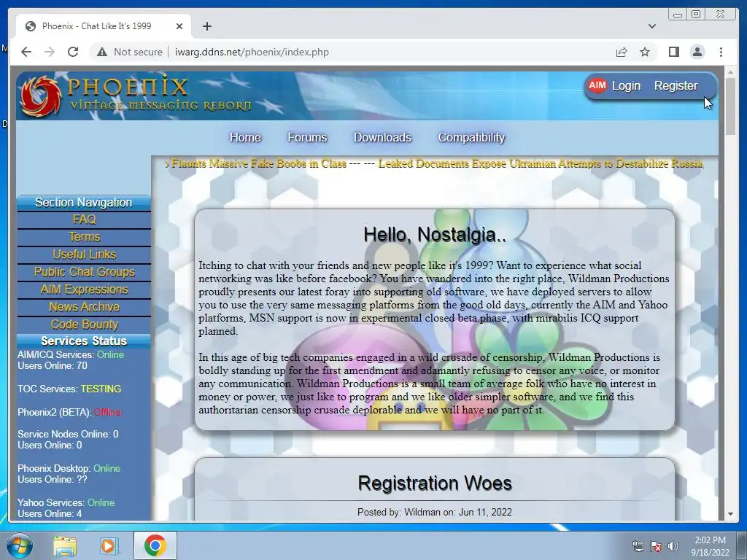The image size is (747, 560).
Task: Click Posted by Wildman date line
Action: (x=435, y=513)
